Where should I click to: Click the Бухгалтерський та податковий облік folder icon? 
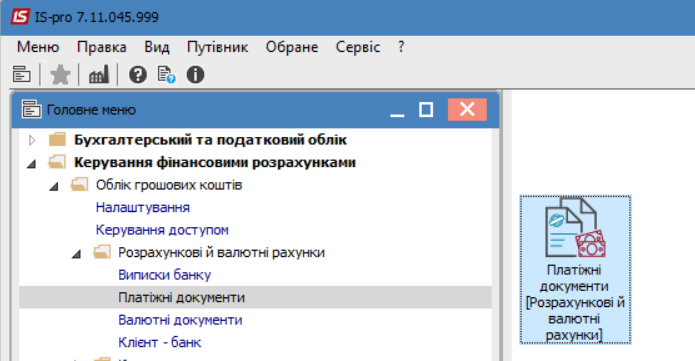pos(57,140)
